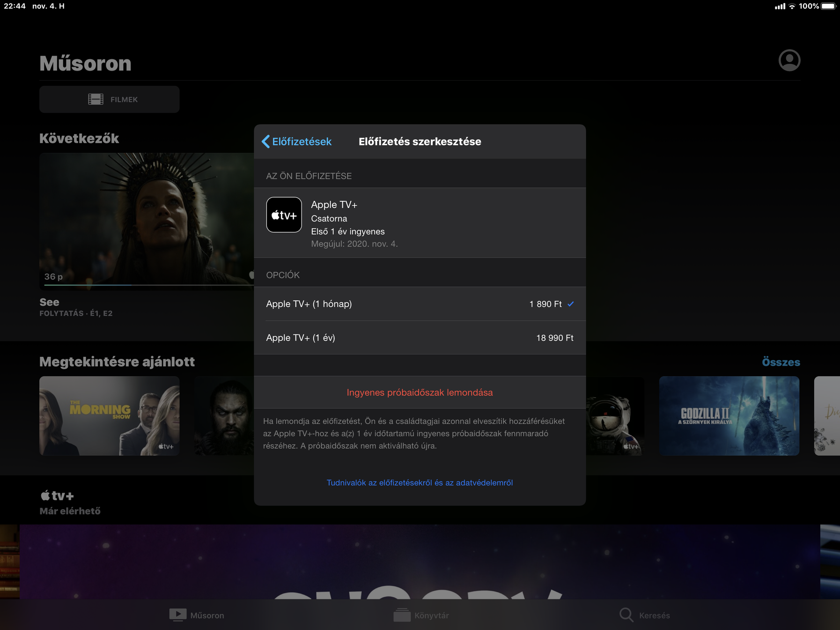This screenshot has height=630, width=840.
Task: Open Tudnivalók az előfizetésekről és az adatvédelemről
Action: (420, 482)
